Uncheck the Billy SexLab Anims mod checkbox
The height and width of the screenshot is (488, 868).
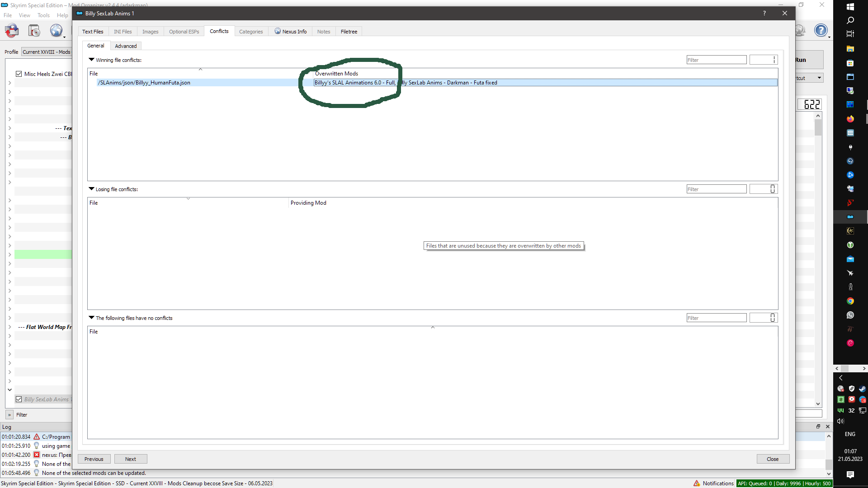coord(19,399)
